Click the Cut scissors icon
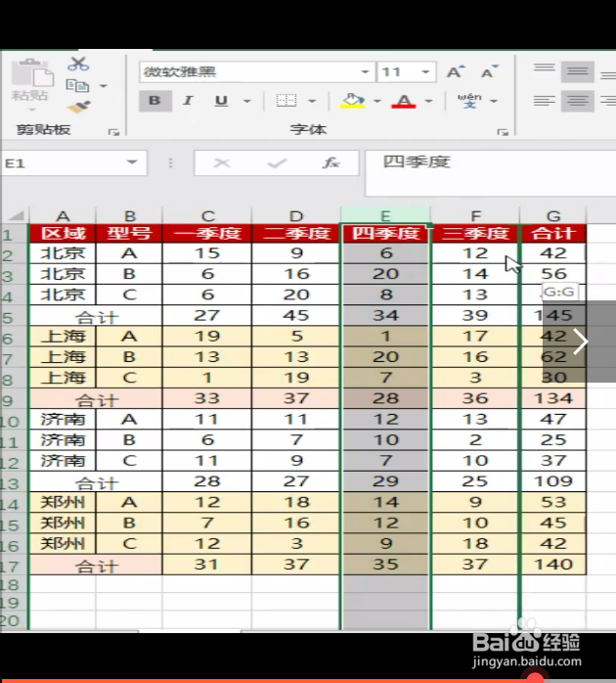The image size is (616, 683). click(78, 64)
